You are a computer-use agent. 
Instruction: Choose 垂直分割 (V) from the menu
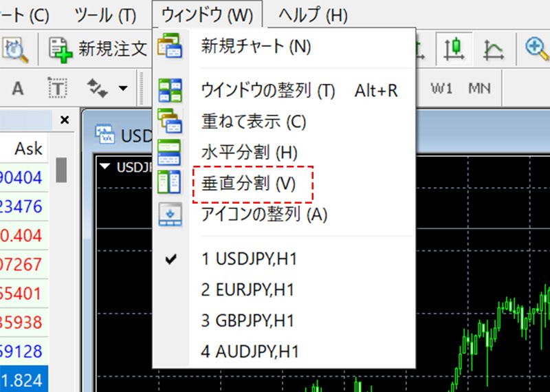tap(247, 184)
